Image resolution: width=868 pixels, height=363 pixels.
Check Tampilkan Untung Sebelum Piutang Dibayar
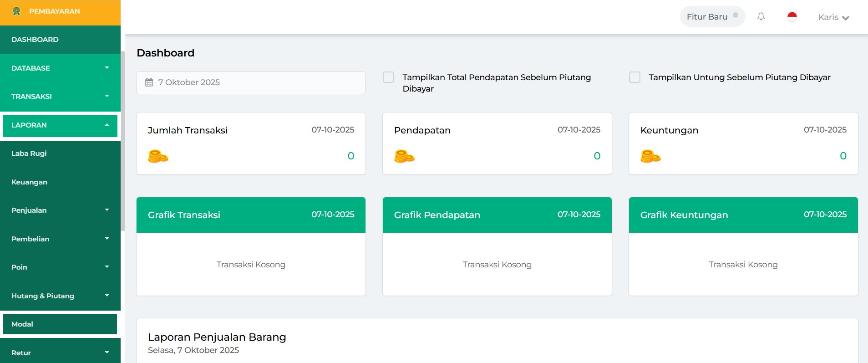pos(635,77)
